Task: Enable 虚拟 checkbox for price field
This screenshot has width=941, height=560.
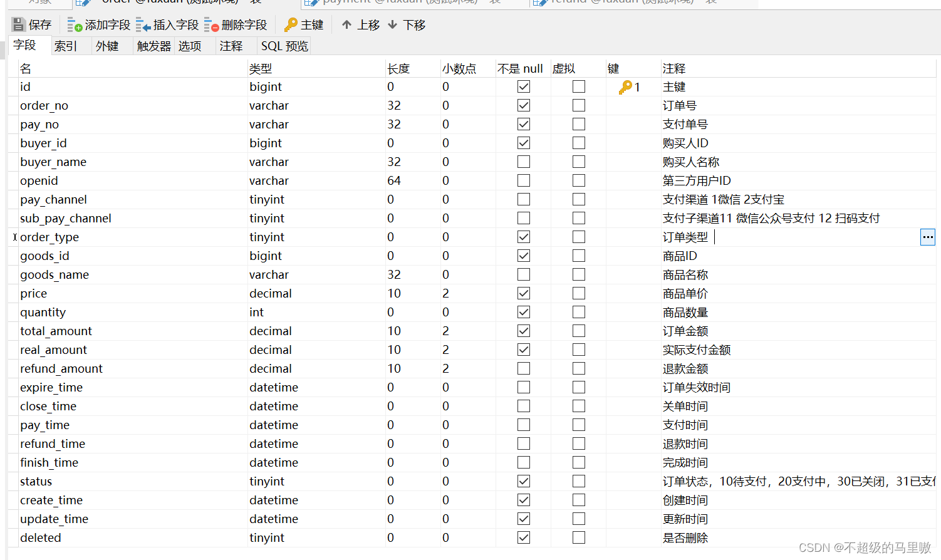Action: 578,293
